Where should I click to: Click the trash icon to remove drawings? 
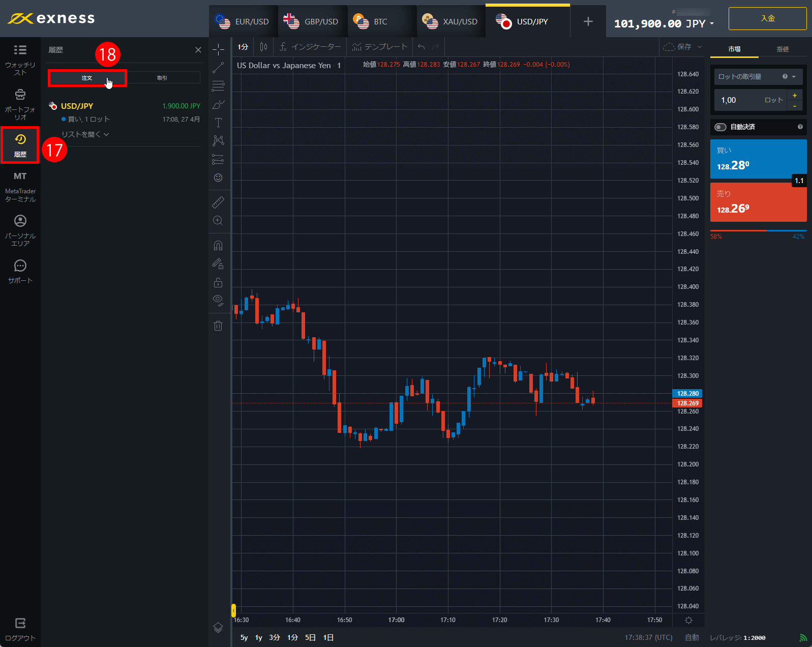tap(218, 326)
